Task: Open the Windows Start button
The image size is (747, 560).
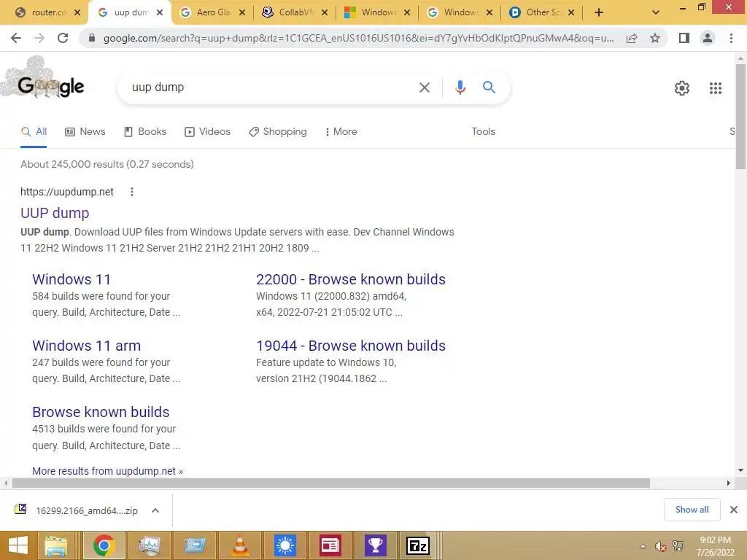Action: tap(18, 545)
